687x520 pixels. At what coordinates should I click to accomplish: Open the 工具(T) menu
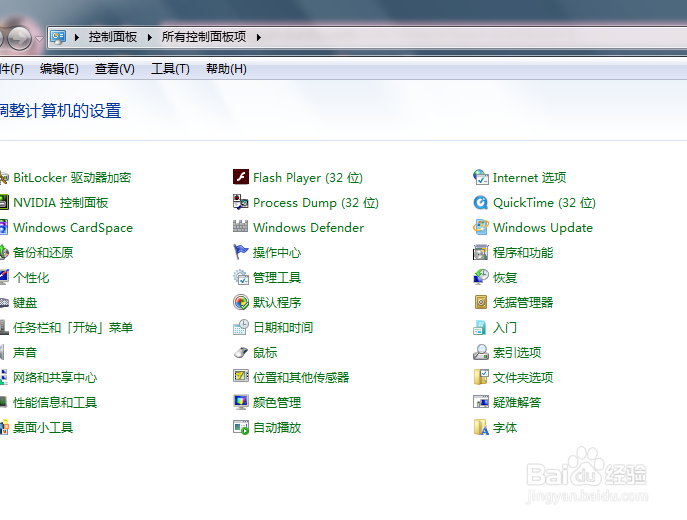[170, 69]
